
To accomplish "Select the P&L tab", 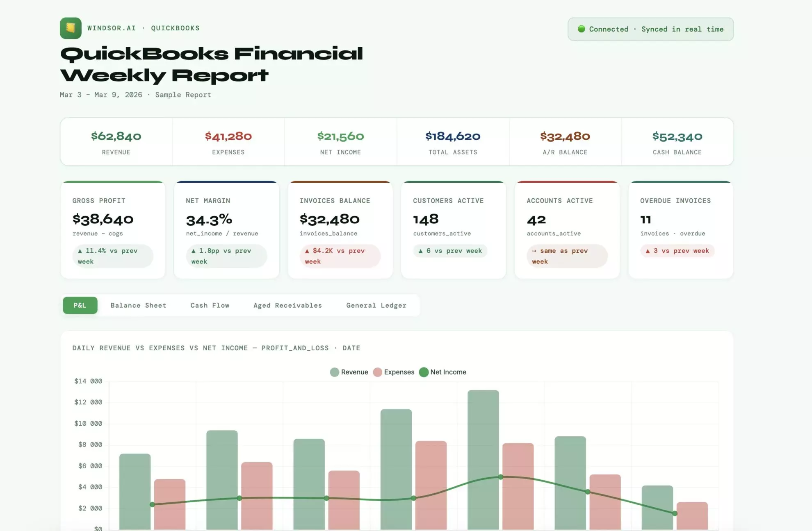I will (x=80, y=305).
